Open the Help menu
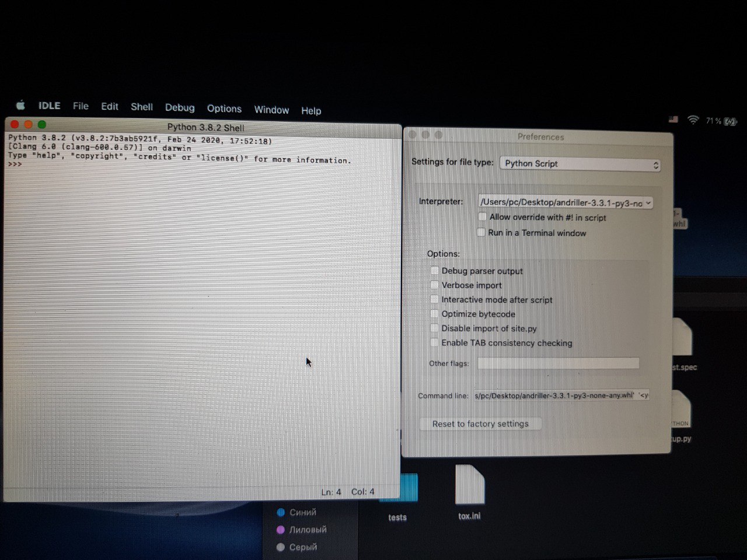 pos(311,111)
